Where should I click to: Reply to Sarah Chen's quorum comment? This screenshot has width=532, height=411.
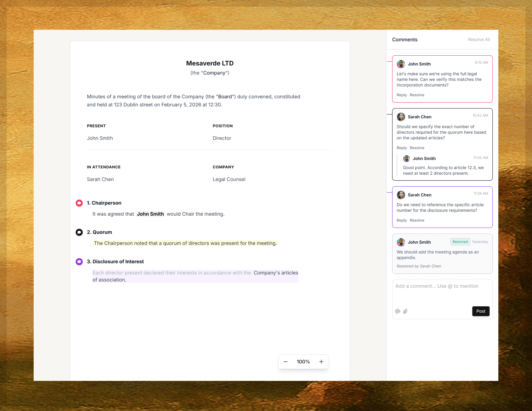(402, 148)
